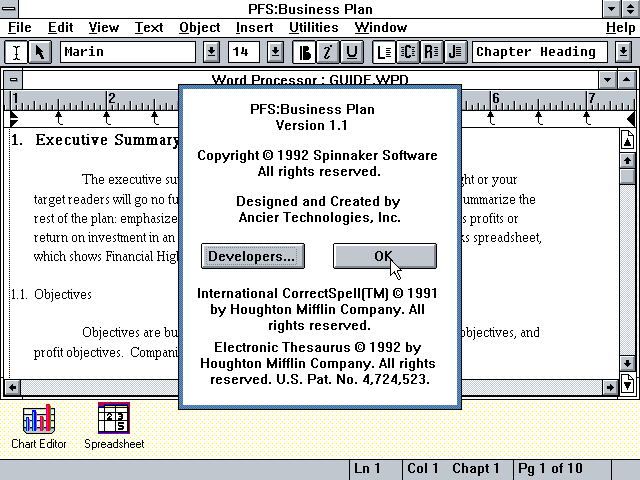Maximize the GUIDE.WPD document window
The image size is (640, 480).
point(627,80)
